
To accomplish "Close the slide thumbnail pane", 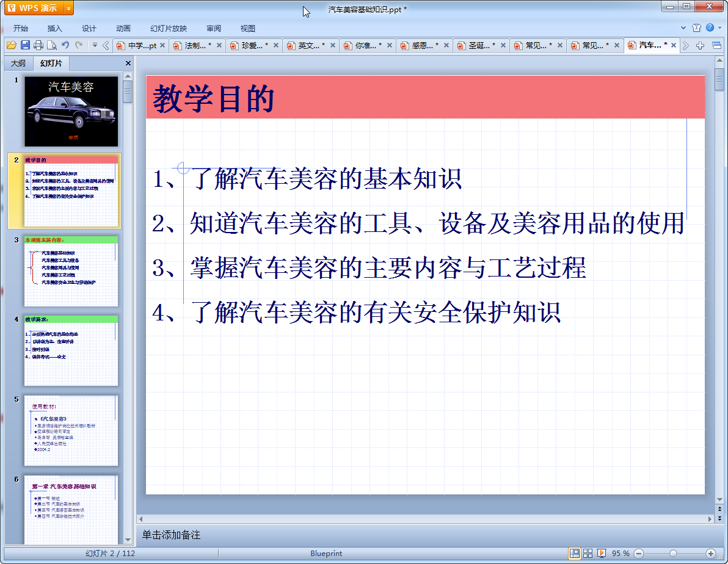I will tap(128, 63).
